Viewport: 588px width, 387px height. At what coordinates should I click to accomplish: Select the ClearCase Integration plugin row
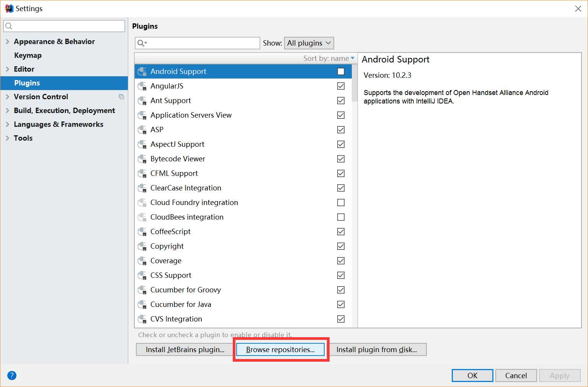pos(243,188)
